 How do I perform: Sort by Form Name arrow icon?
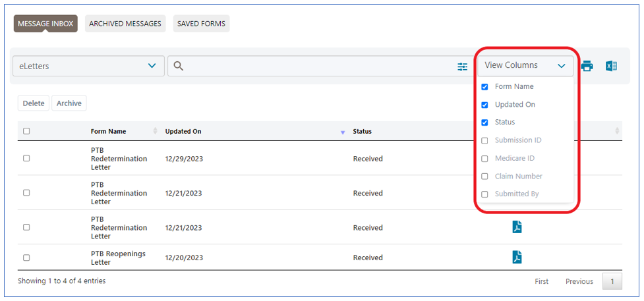point(156,131)
